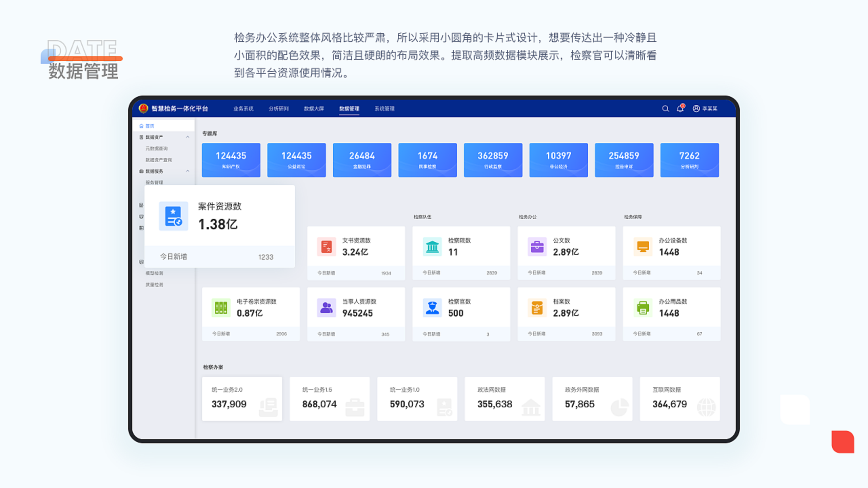Click the 公文数 briefcase icon
This screenshot has height=488, width=868.
[537, 247]
